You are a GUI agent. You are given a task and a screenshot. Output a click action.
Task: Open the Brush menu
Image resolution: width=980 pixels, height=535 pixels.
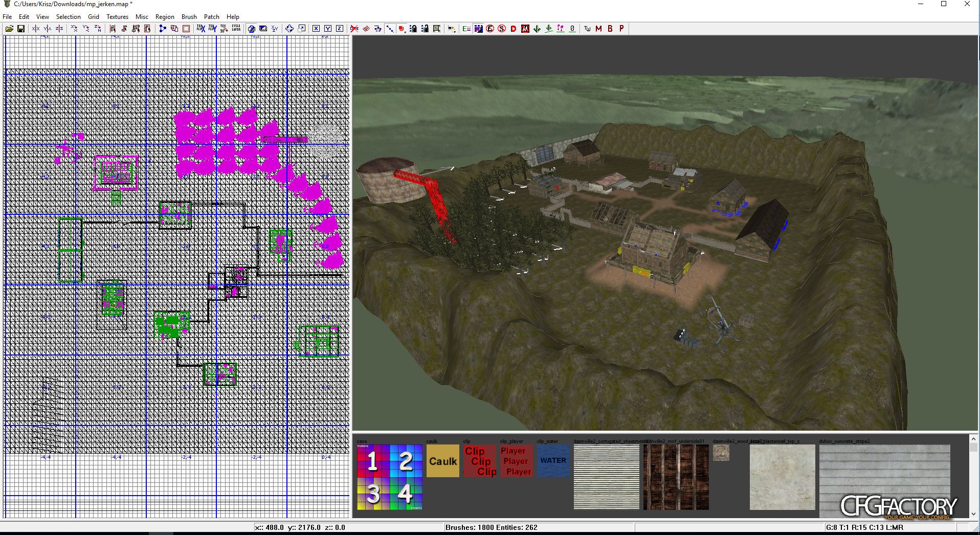[189, 17]
